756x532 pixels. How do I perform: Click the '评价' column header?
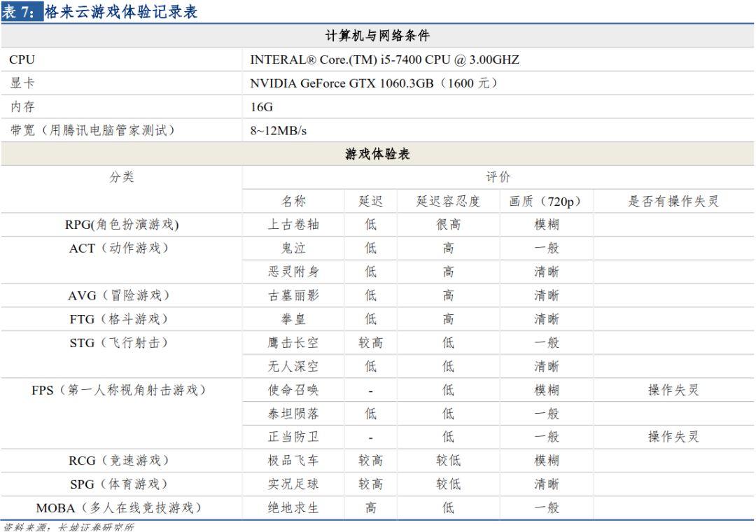[x=498, y=177]
